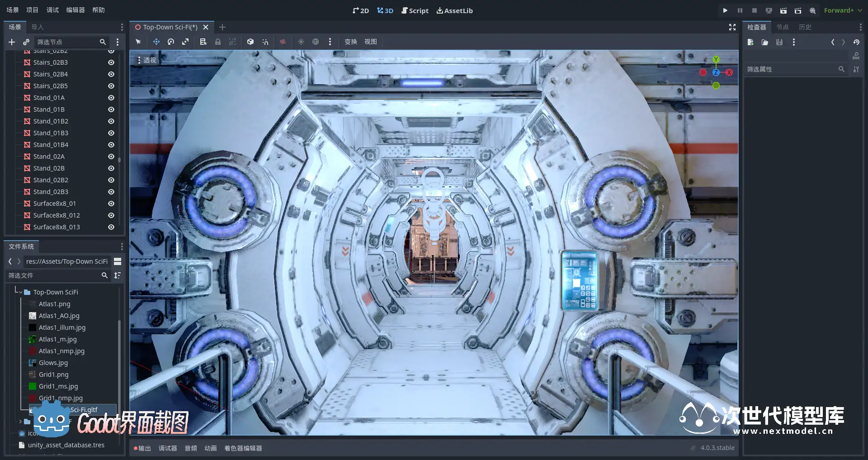This screenshot has height=460, width=868.
Task: Open the 输出 output panel
Action: pyautogui.click(x=142, y=448)
